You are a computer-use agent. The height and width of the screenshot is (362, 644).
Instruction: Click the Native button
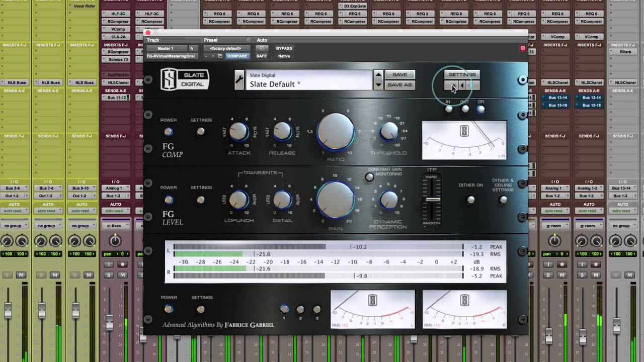click(x=284, y=56)
